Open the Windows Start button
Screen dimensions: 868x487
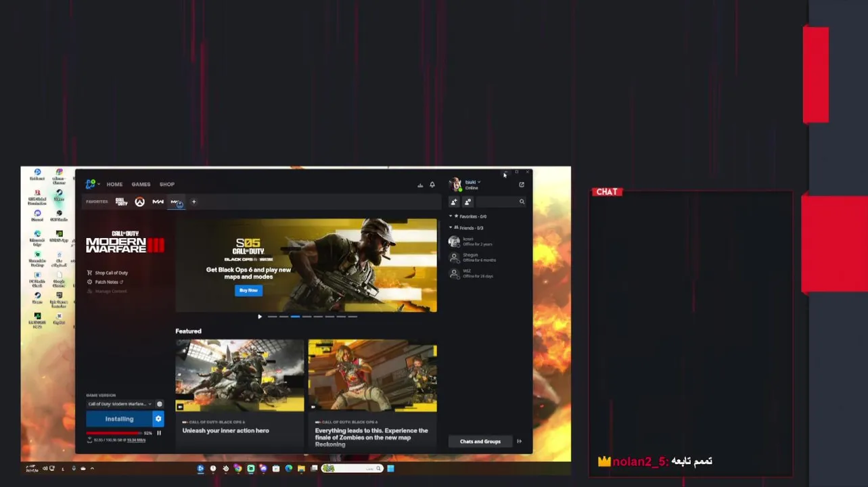[390, 468]
